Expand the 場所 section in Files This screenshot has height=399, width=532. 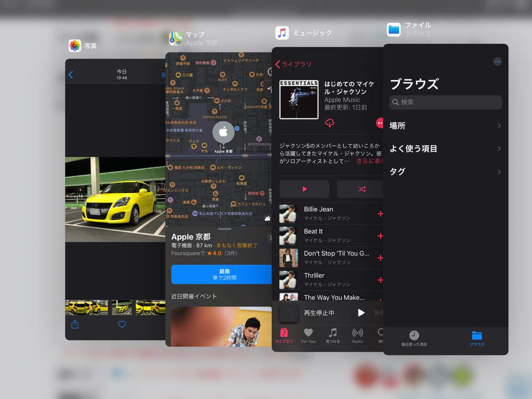click(446, 126)
